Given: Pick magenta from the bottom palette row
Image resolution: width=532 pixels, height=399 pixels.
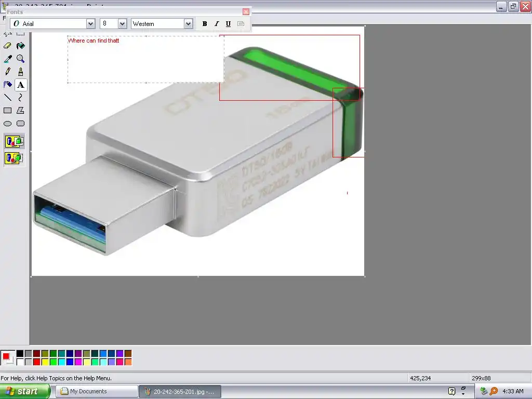Looking at the screenshot, I should (78, 362).
